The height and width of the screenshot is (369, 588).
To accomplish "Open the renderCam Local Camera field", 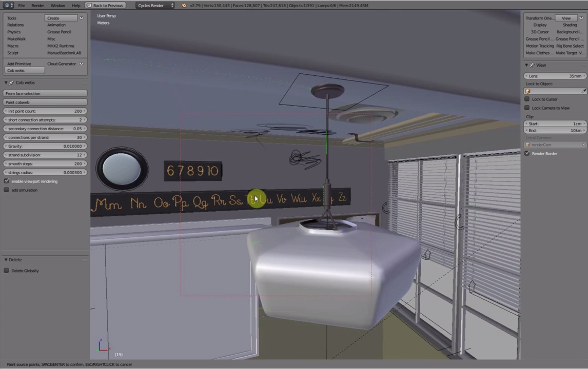I will tap(555, 145).
